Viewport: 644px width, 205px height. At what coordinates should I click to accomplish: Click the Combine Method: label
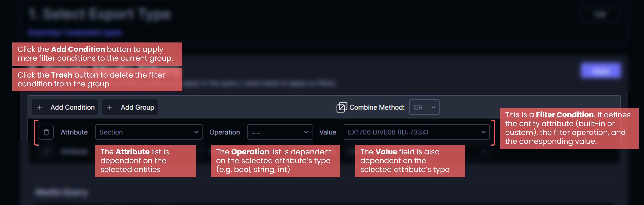point(377,107)
